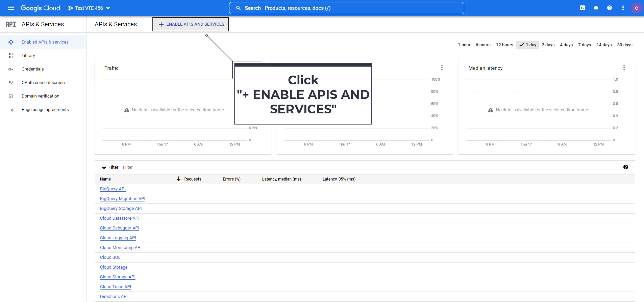644x302 pixels.
Task: Select the 2 days time range
Action: [x=548, y=45]
